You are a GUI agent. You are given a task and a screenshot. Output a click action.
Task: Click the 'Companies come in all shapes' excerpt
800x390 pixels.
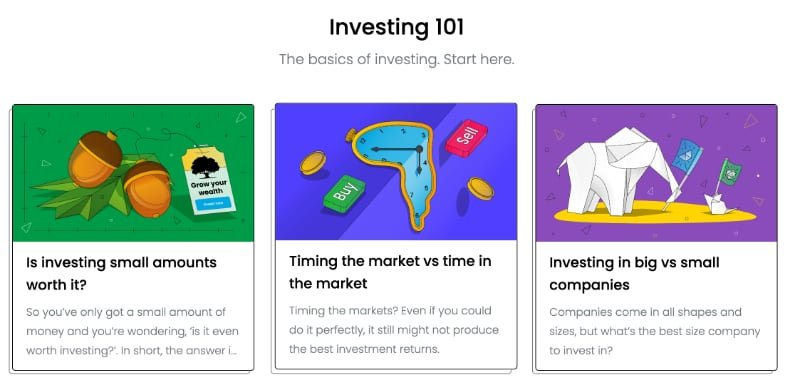click(655, 331)
